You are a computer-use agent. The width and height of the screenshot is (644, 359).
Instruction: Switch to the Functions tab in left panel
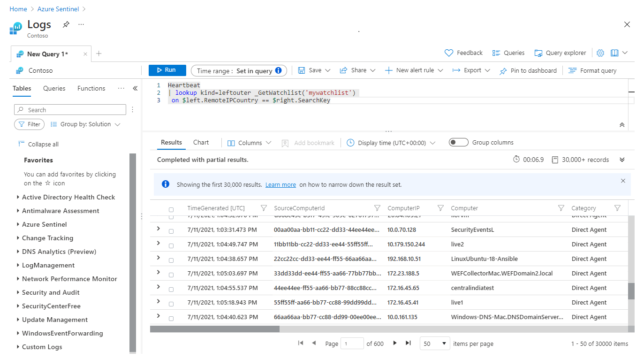[x=91, y=88]
